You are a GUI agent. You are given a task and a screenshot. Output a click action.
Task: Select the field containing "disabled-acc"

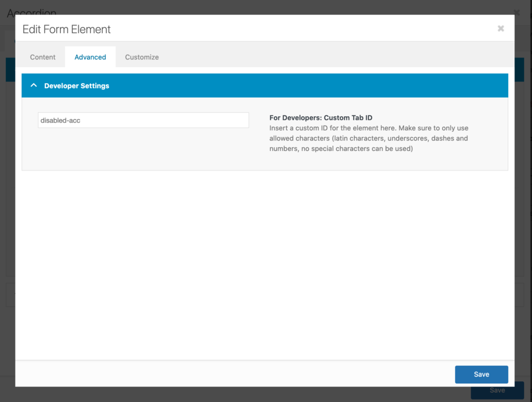click(143, 120)
